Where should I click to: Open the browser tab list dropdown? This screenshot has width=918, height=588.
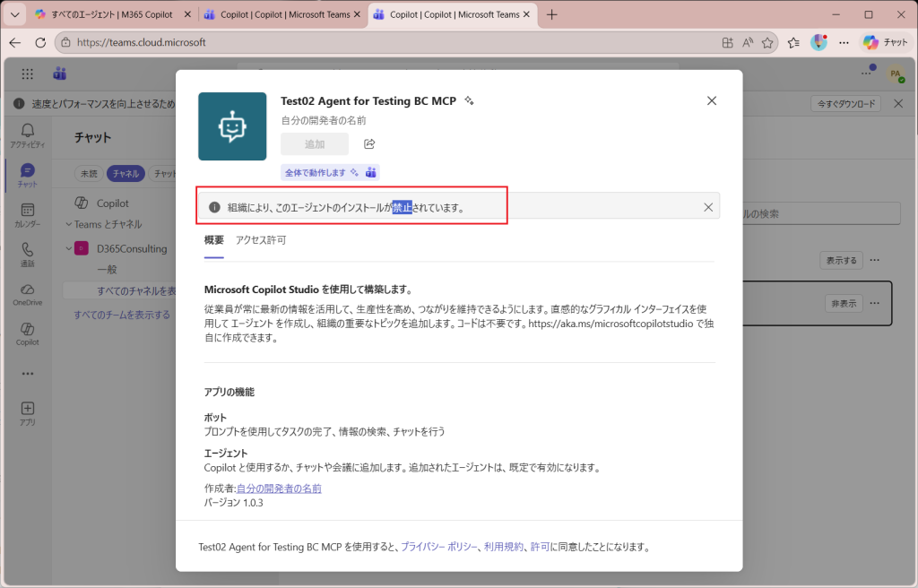pyautogui.click(x=14, y=14)
